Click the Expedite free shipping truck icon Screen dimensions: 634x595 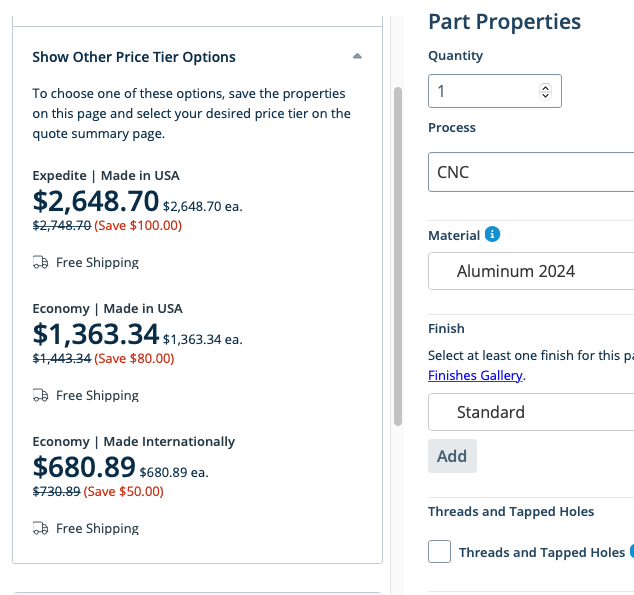tap(40, 262)
